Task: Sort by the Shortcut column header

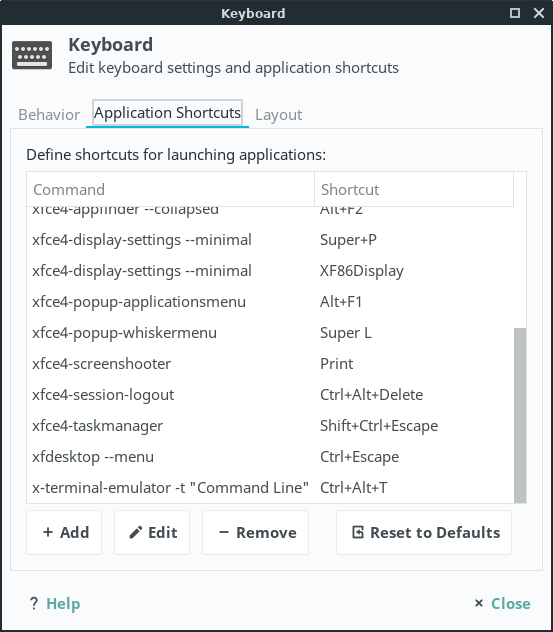Action: pyautogui.click(x=414, y=189)
